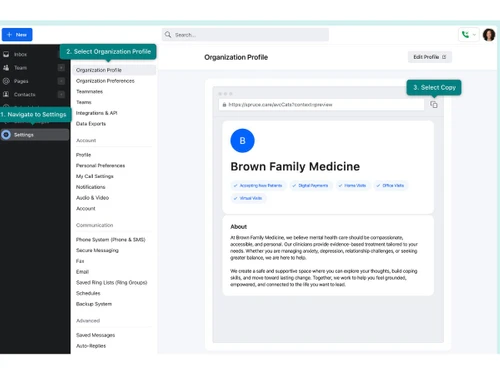Open My Call Settings
The width and height of the screenshot is (500, 375).
coord(95,176)
